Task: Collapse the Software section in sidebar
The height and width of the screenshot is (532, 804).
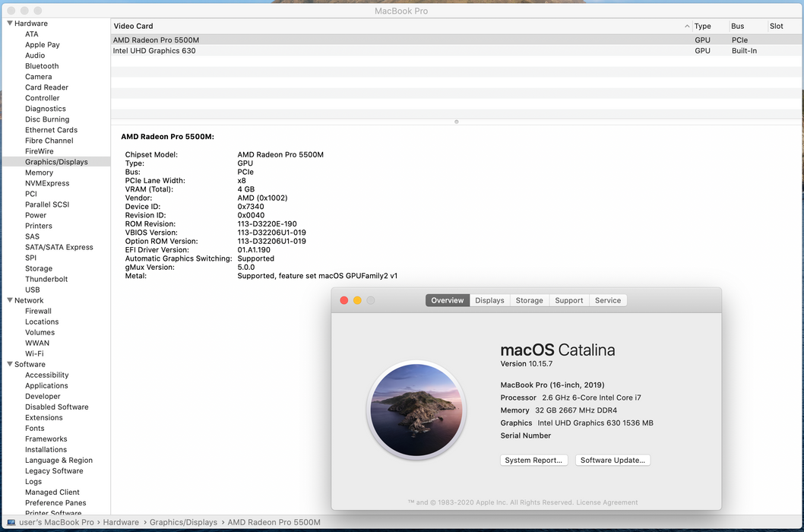Action: click(x=10, y=364)
